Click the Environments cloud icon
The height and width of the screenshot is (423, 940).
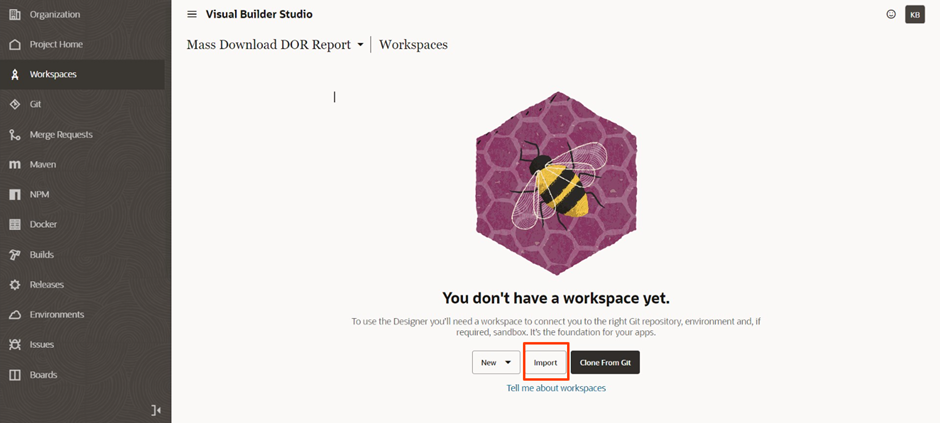15,315
